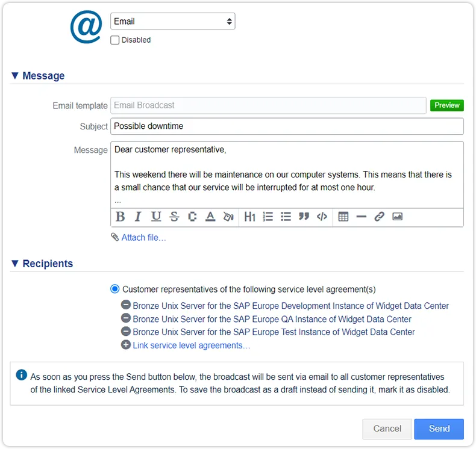Click the large @ email icon
The width and height of the screenshot is (476, 449).
pos(86,27)
